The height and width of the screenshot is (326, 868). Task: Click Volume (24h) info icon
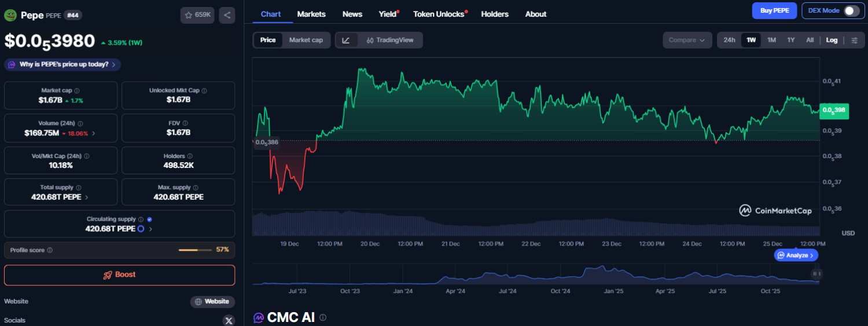coord(80,124)
